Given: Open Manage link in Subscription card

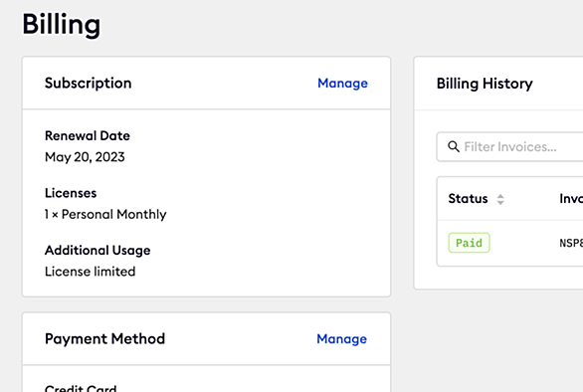Looking at the screenshot, I should point(342,84).
